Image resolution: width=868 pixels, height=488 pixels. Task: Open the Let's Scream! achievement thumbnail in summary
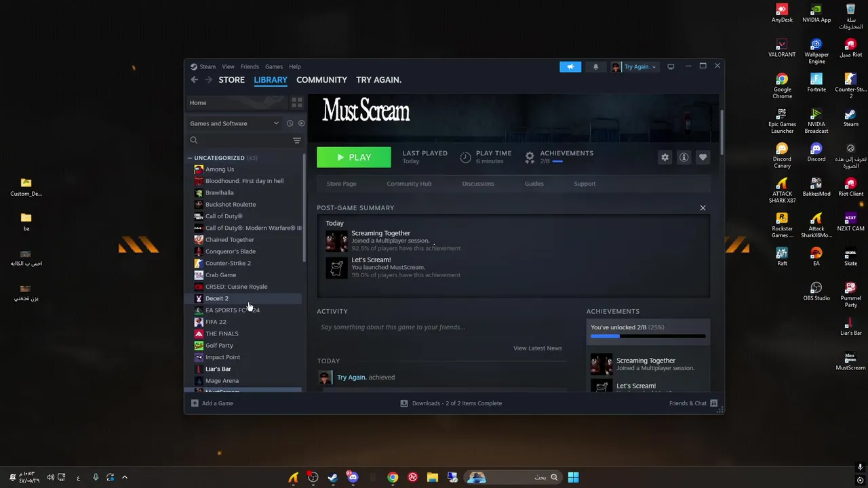point(336,267)
